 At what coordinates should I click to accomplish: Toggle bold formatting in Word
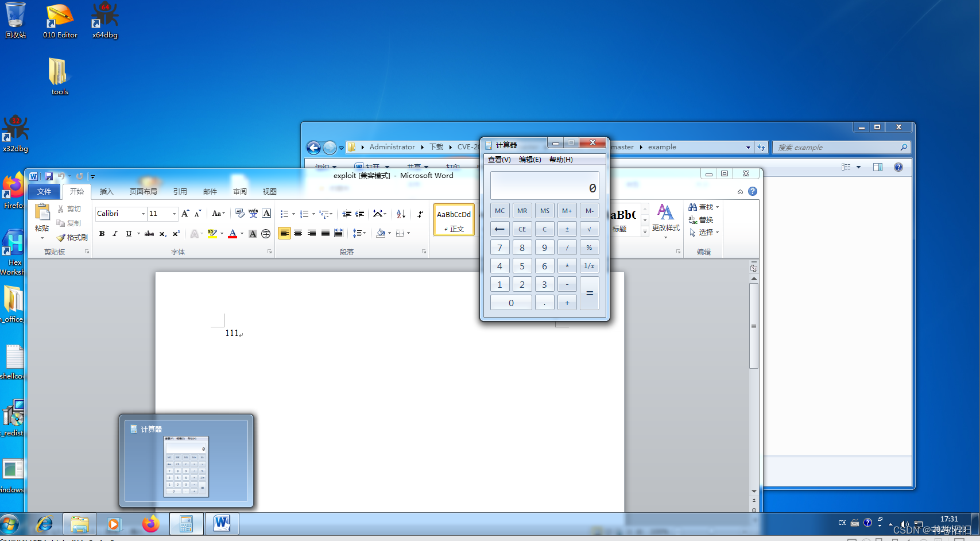[x=102, y=234]
